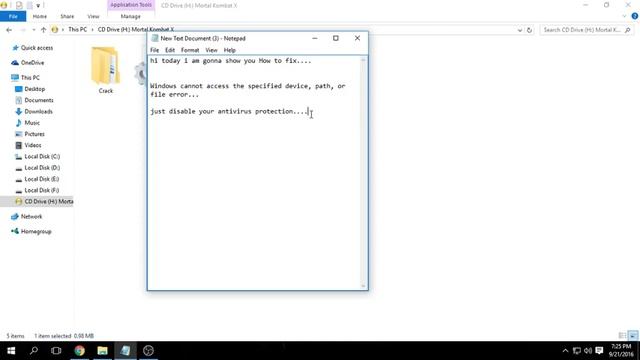
Task: Collapse the ribbon chevron
Action: pyautogui.click(x=624, y=16)
